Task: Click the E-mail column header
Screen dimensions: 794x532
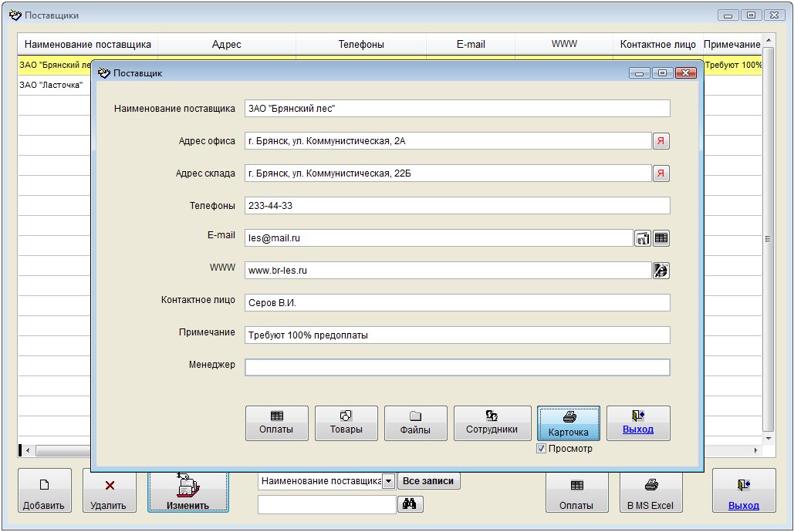Action: [471, 45]
